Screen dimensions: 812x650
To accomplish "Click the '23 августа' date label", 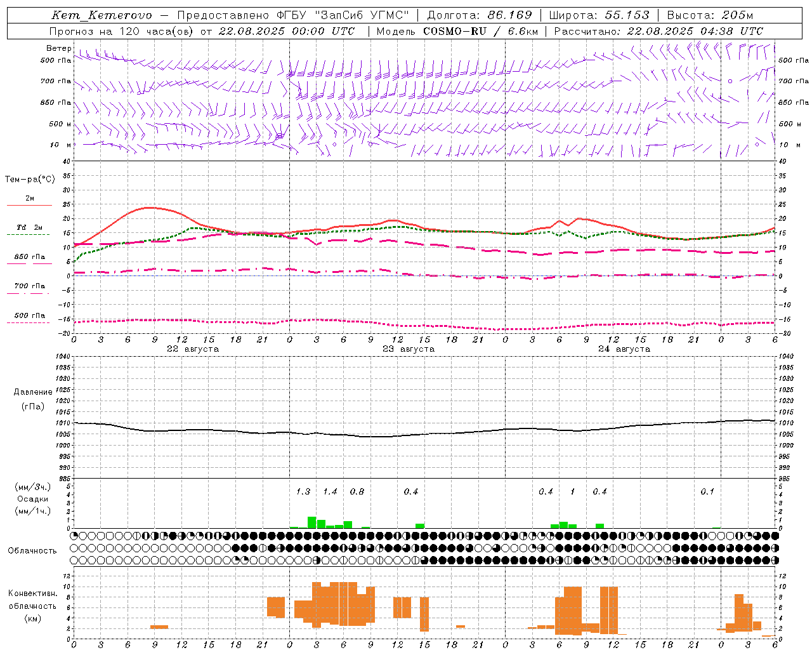I will [409, 349].
